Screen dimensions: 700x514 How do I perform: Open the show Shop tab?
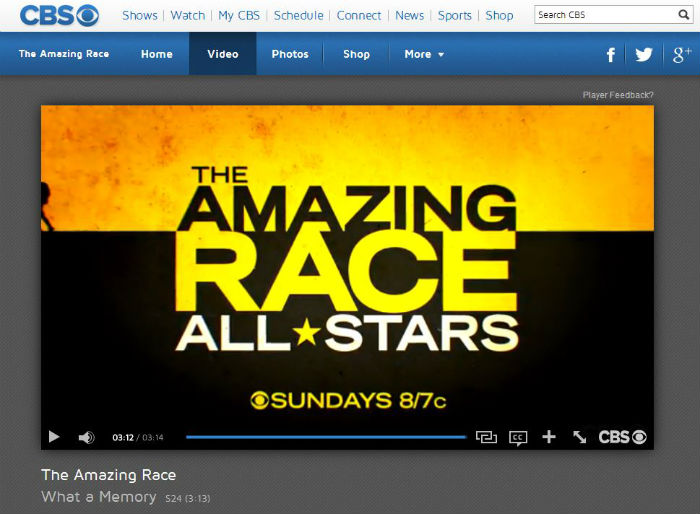(x=356, y=54)
